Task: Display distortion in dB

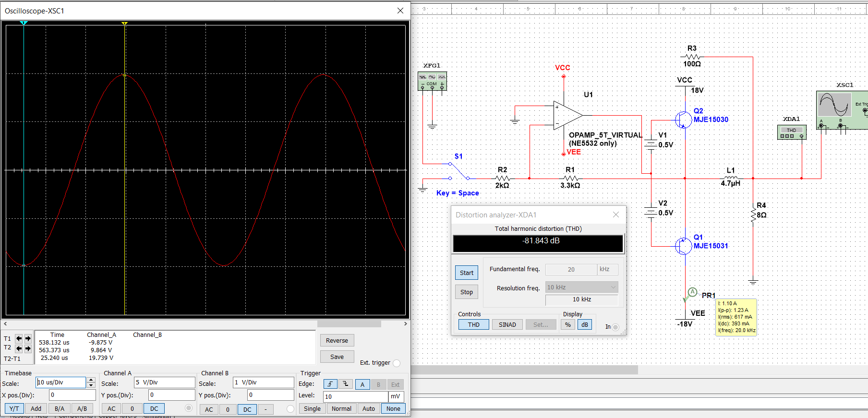Action: pyautogui.click(x=585, y=324)
